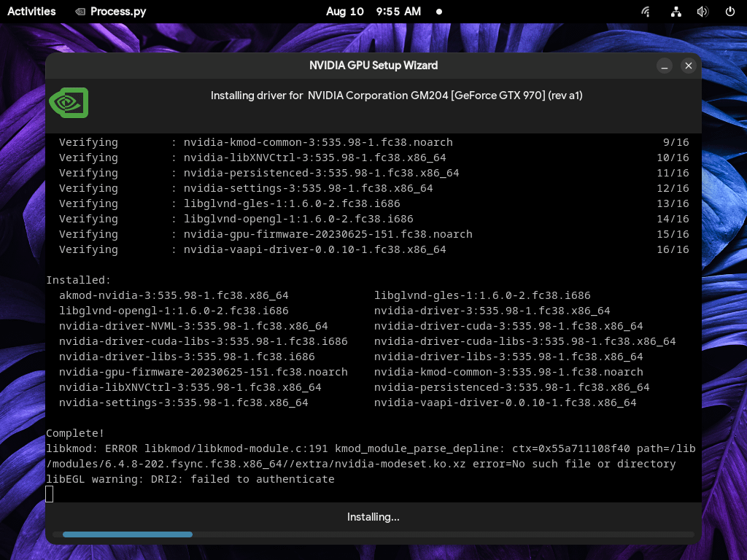Close the NVIDIA GPU Setup Wizard
The height and width of the screenshot is (560, 747).
click(689, 66)
